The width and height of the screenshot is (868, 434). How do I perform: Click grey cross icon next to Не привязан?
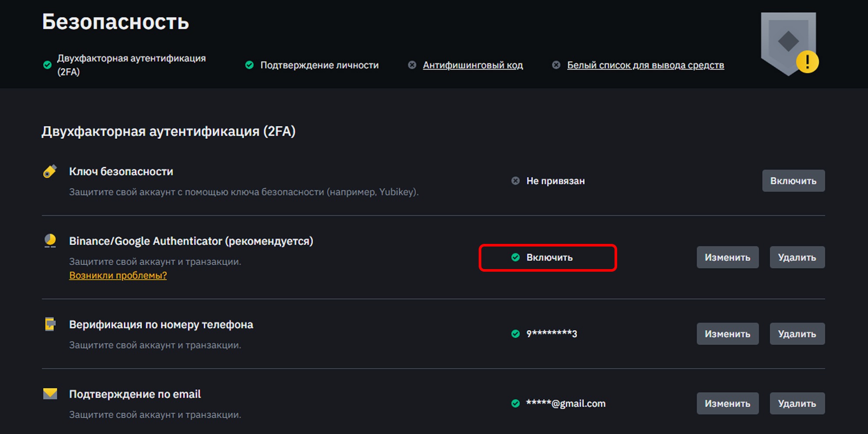click(515, 181)
